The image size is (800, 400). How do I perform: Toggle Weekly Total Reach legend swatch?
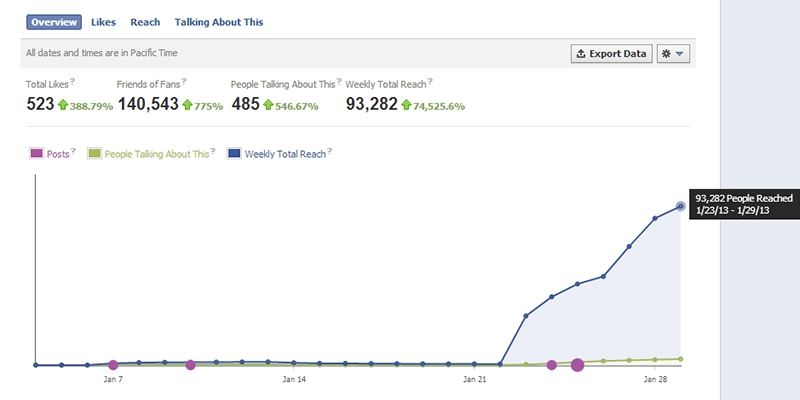coord(234,154)
